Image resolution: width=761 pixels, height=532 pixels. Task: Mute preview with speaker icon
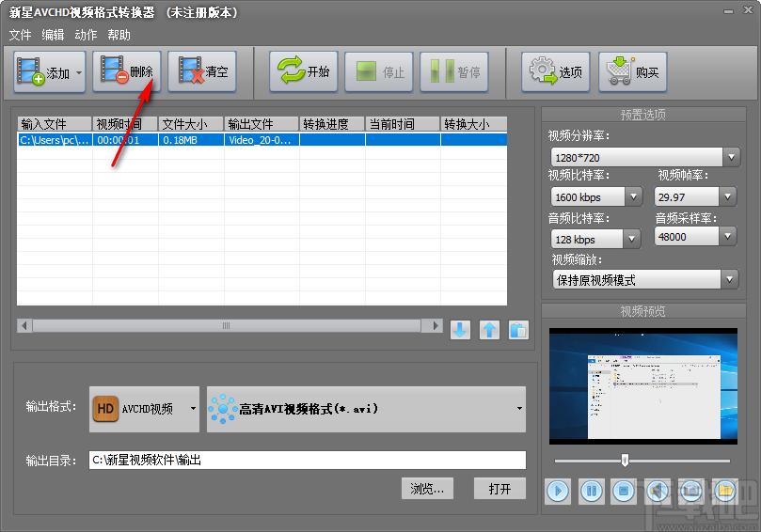[x=658, y=491]
